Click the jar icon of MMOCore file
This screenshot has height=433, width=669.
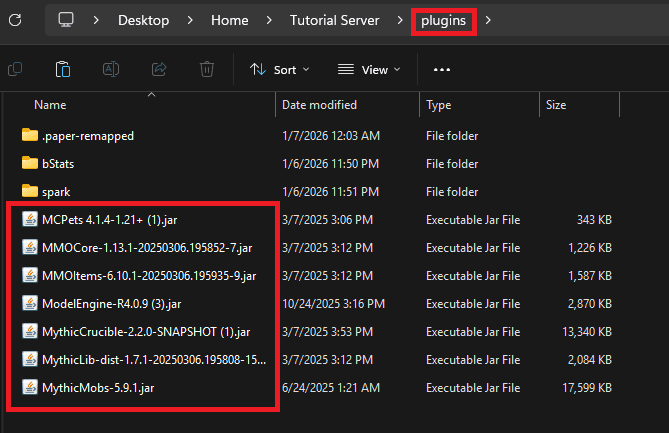(x=30, y=247)
